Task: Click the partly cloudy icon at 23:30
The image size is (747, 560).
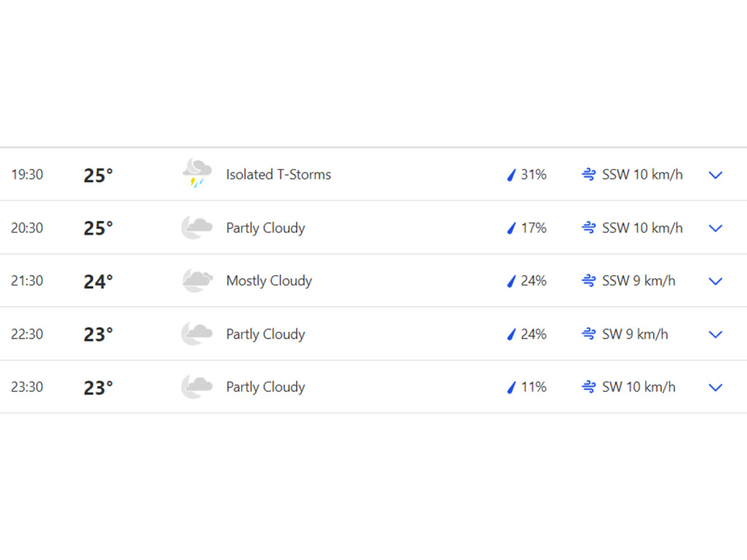Action: tap(197, 386)
